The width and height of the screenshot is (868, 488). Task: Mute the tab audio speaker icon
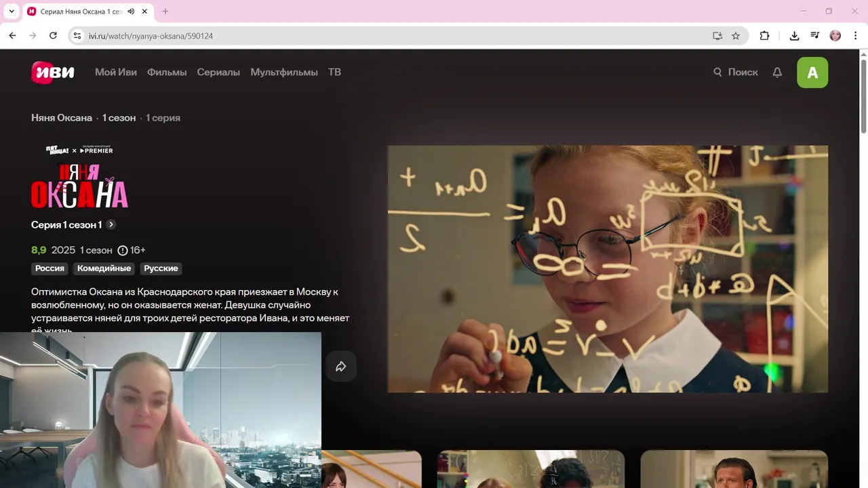[x=131, y=12]
